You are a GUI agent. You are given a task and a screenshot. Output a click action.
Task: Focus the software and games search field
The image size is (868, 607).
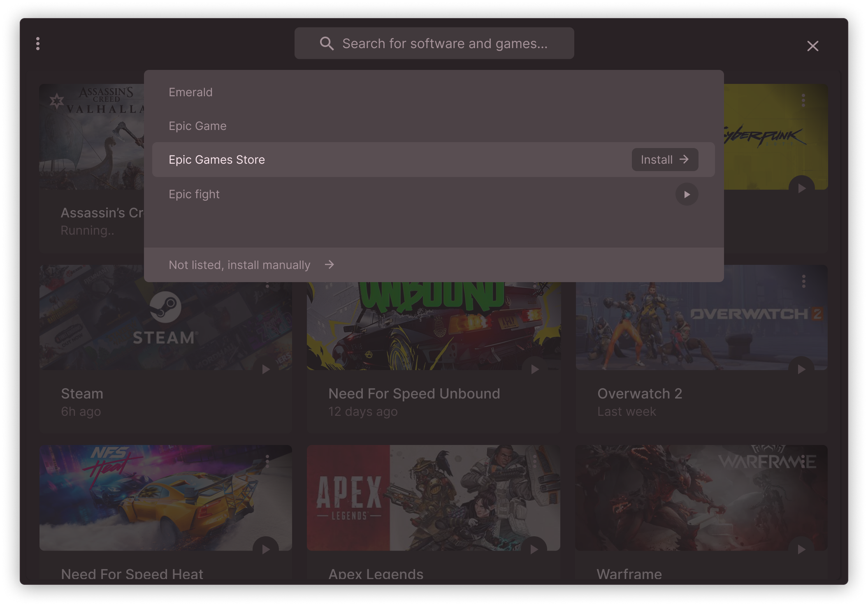[x=444, y=44]
